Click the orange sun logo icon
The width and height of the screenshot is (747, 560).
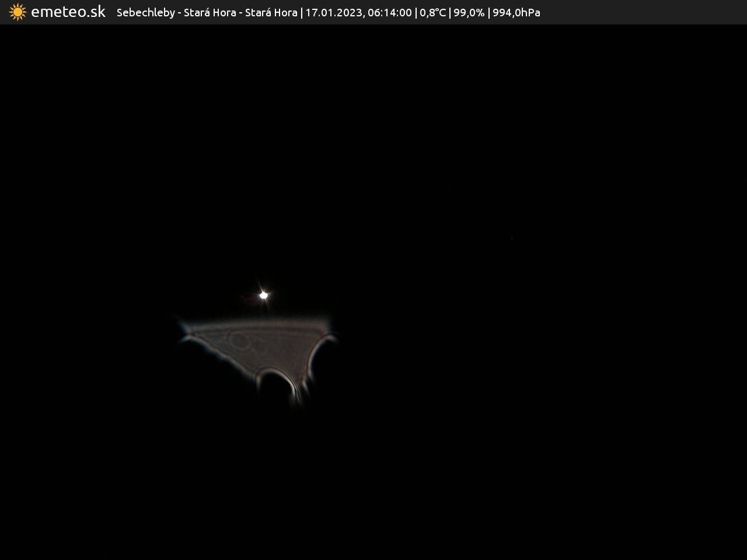coord(18,12)
